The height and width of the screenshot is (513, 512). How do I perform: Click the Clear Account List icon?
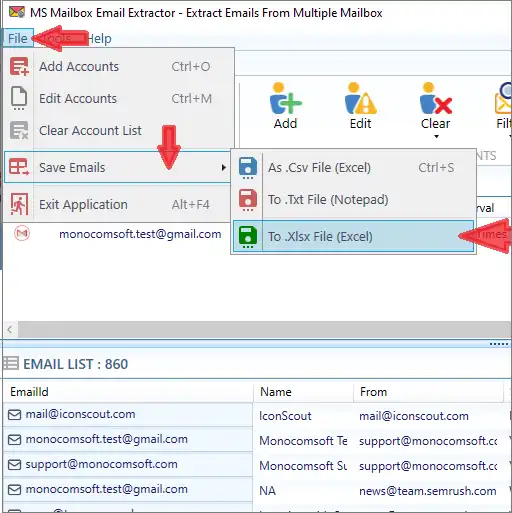pyautogui.click(x=19, y=130)
